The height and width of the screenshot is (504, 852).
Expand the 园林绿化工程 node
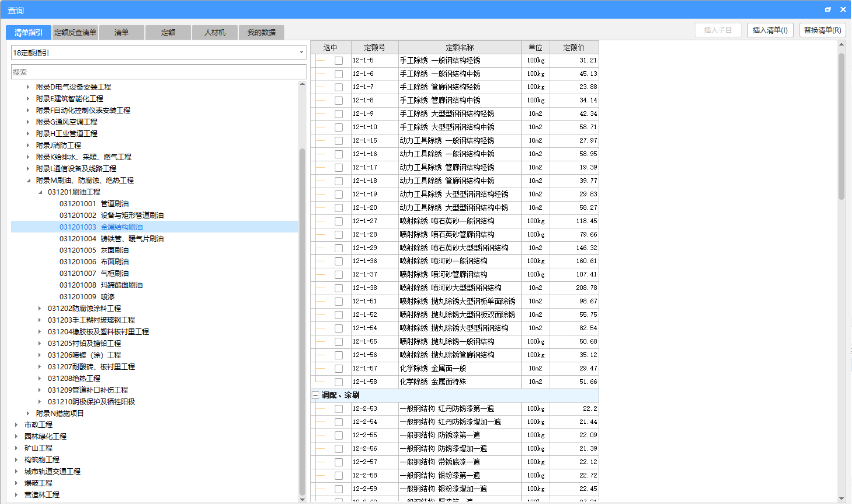pyautogui.click(x=16, y=436)
